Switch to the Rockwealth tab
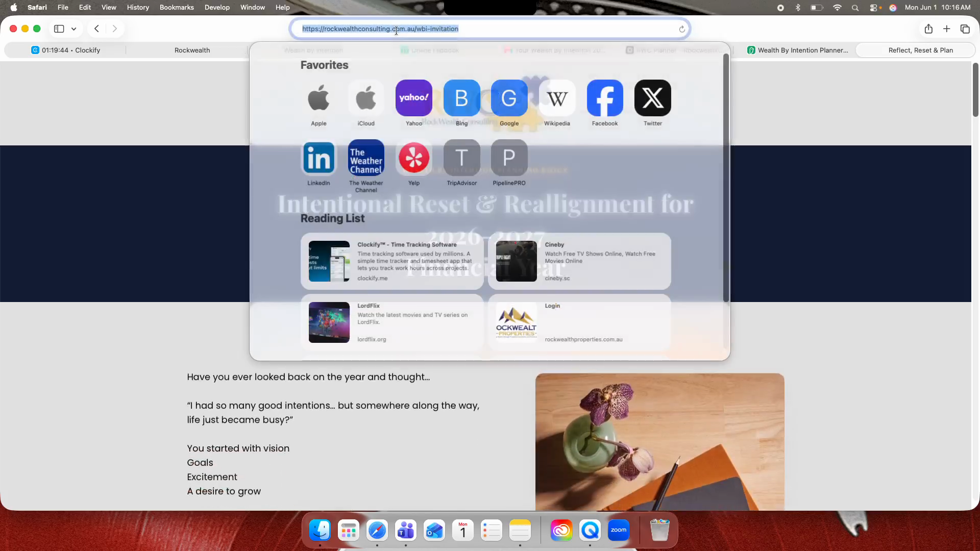Viewport: 980px width, 551px height. 192,50
